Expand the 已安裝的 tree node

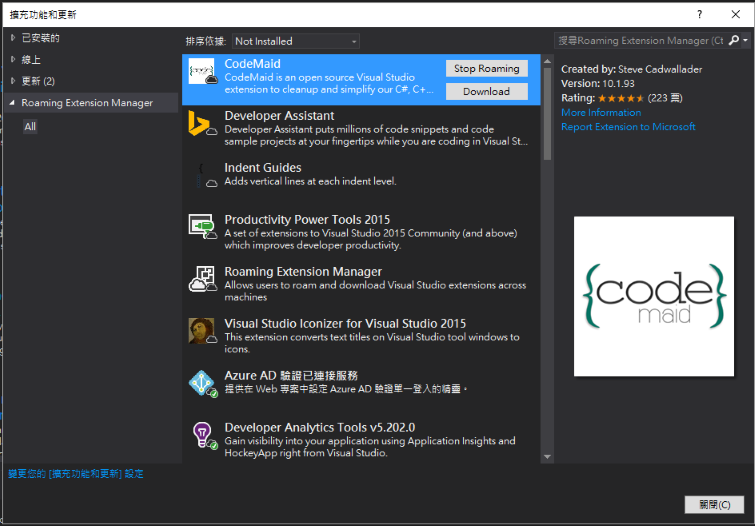pos(13,38)
